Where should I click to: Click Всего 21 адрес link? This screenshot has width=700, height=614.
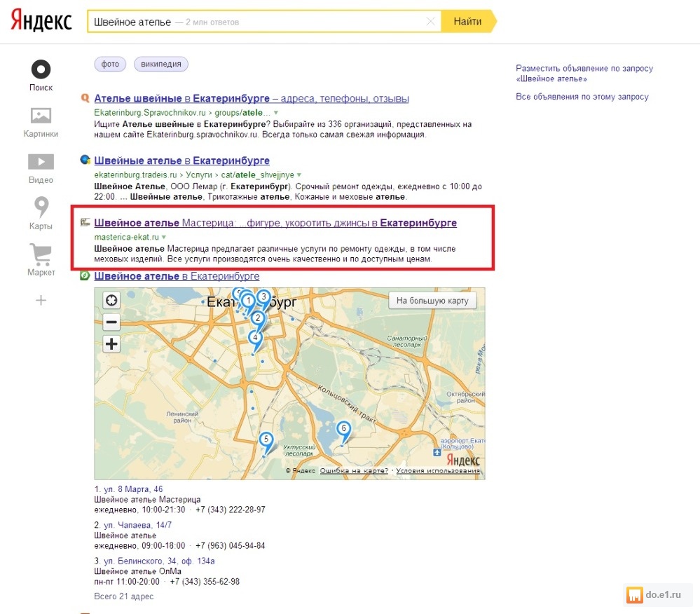tap(123, 596)
